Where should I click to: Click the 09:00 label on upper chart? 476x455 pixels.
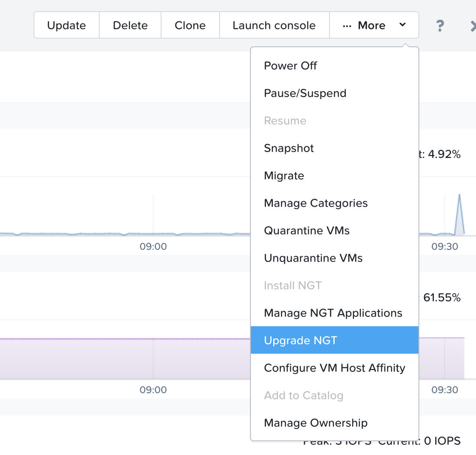(153, 246)
